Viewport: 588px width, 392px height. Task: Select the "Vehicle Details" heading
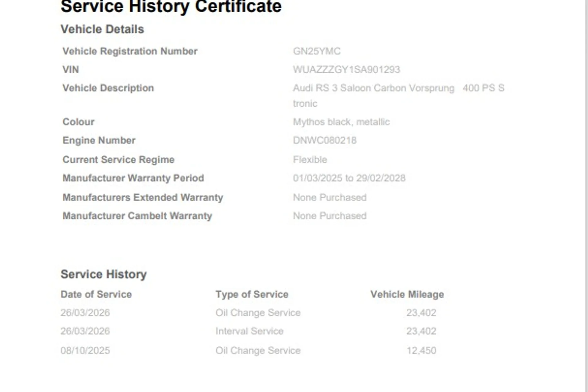(x=102, y=29)
